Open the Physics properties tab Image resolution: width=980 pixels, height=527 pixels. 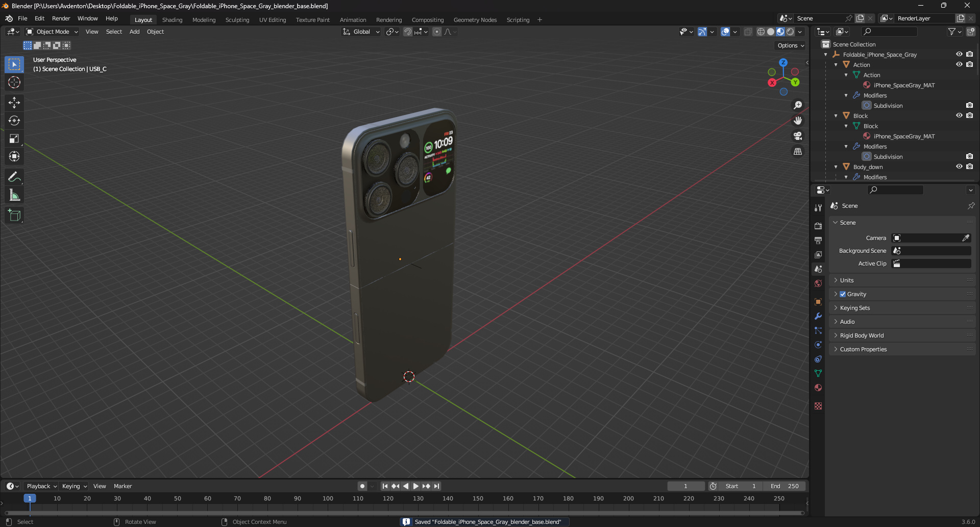click(818, 345)
